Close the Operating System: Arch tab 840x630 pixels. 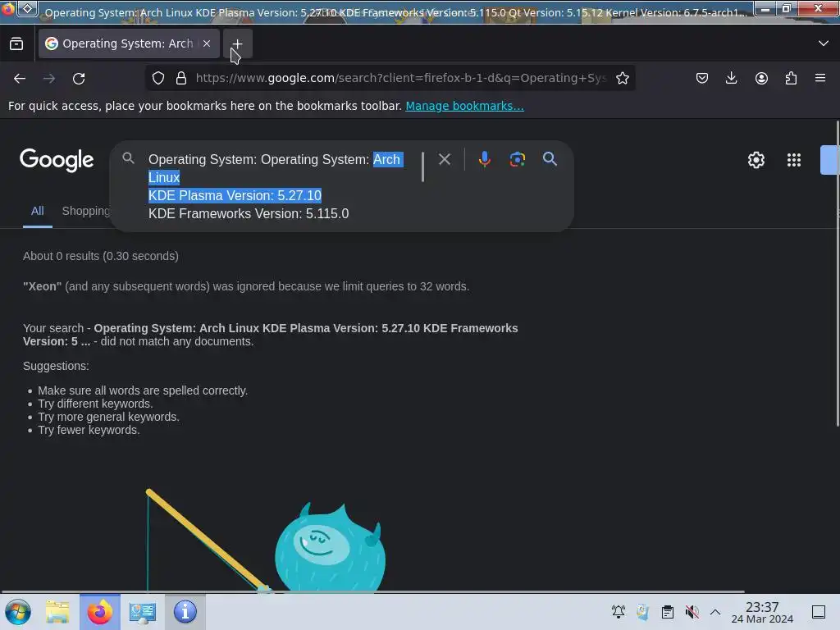(207, 43)
